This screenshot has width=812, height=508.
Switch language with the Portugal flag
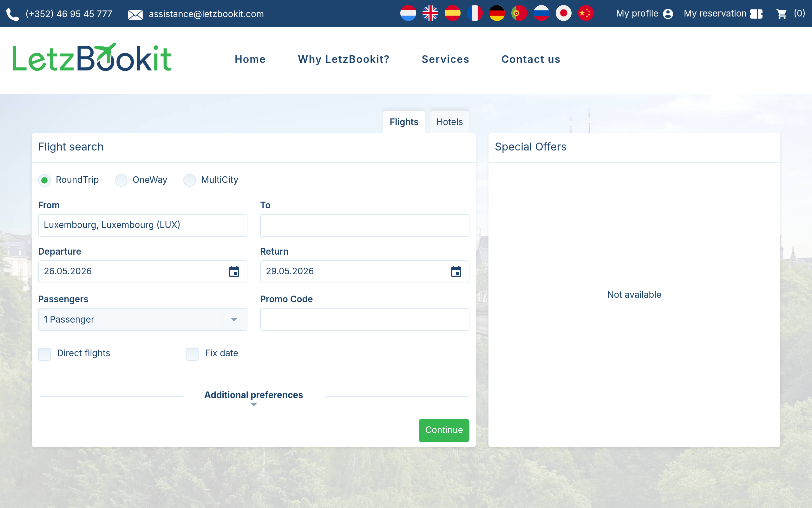pyautogui.click(x=519, y=13)
